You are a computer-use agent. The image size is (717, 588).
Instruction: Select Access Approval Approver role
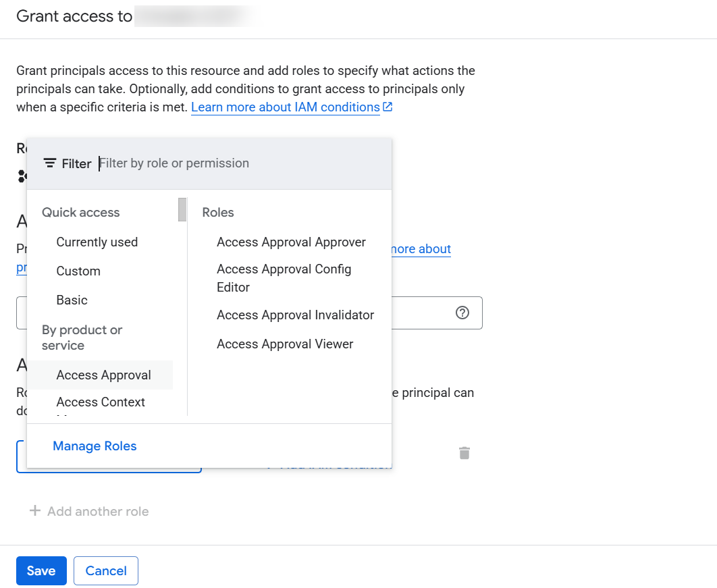[x=291, y=242]
